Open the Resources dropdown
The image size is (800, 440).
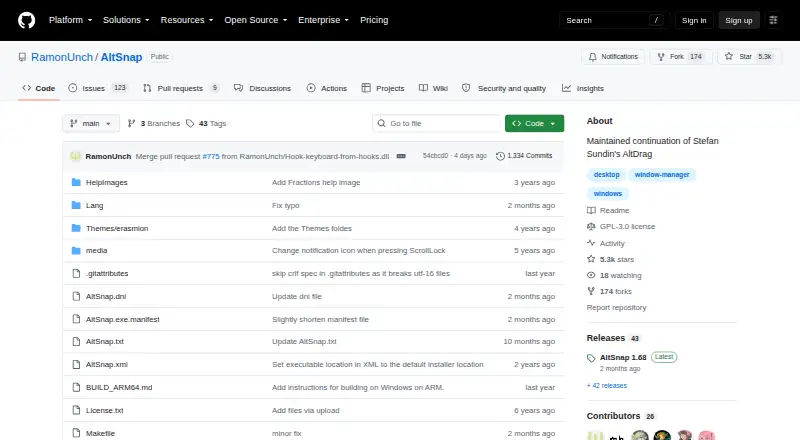(187, 20)
